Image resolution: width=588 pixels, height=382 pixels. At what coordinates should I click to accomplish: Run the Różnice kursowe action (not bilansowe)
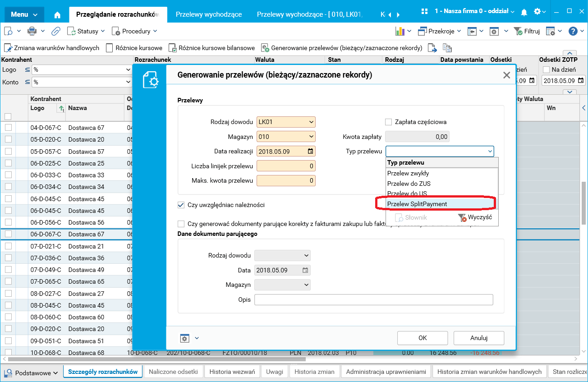(x=134, y=48)
